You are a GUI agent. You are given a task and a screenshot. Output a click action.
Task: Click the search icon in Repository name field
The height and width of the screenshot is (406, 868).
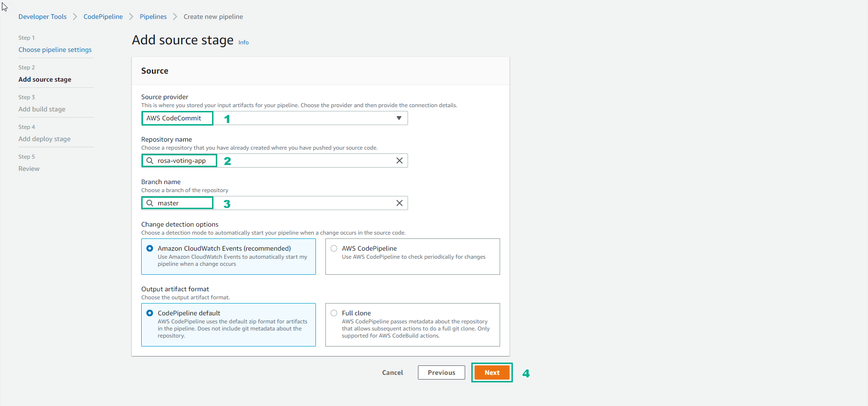pos(150,161)
